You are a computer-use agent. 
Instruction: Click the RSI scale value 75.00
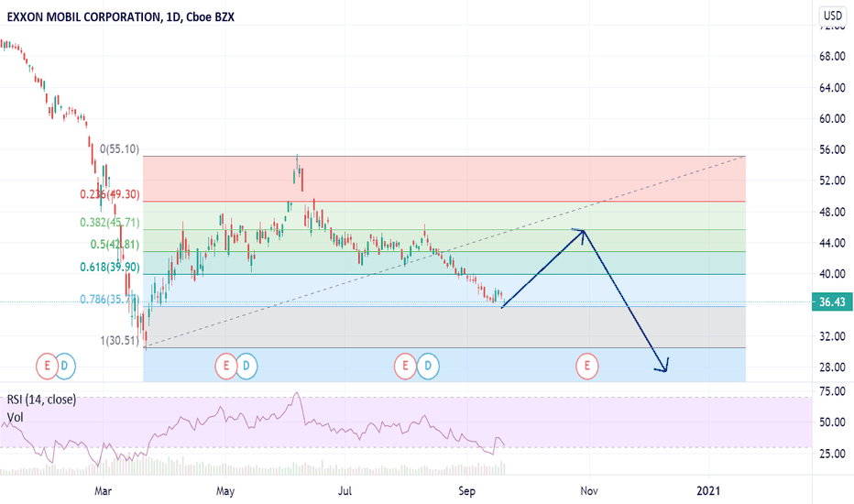click(x=832, y=390)
